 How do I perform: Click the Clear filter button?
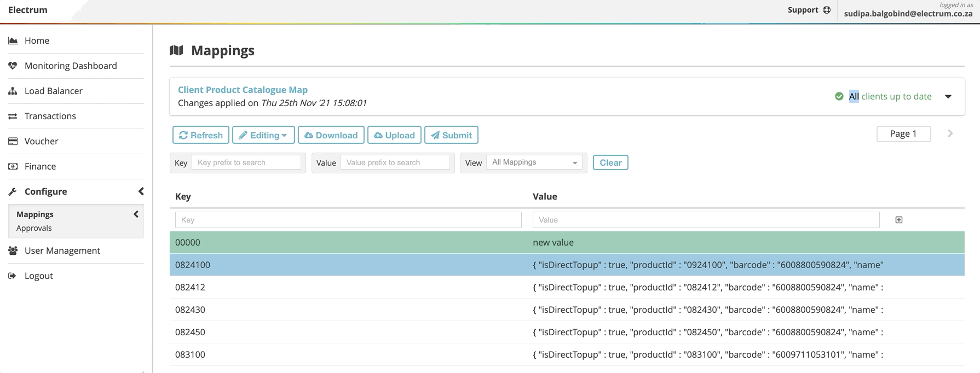pyautogui.click(x=610, y=162)
